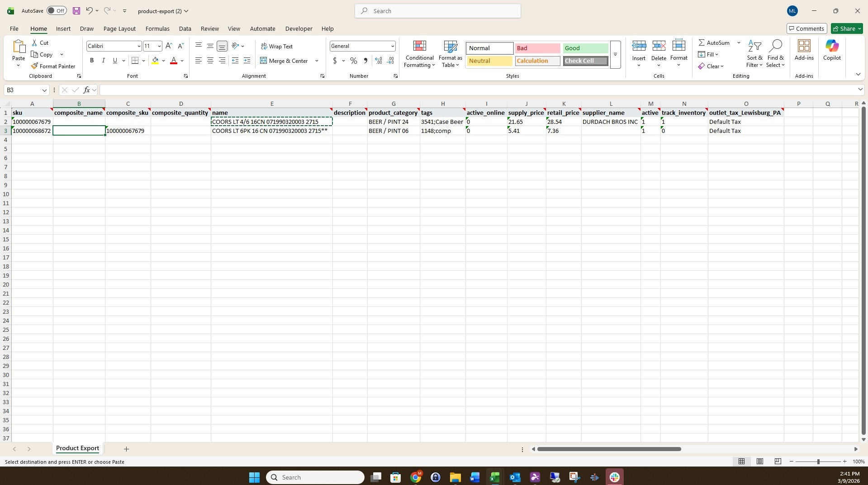
Task: Open the Add-ins button
Action: [804, 50]
